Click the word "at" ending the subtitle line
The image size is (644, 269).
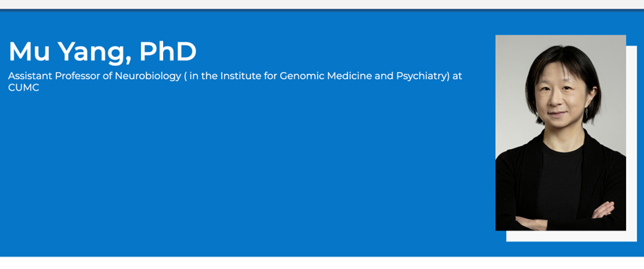(458, 76)
